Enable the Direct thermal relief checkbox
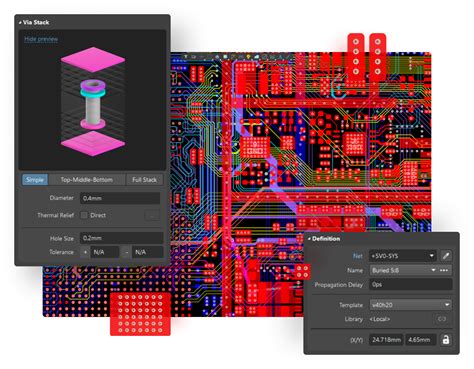 click(x=84, y=215)
